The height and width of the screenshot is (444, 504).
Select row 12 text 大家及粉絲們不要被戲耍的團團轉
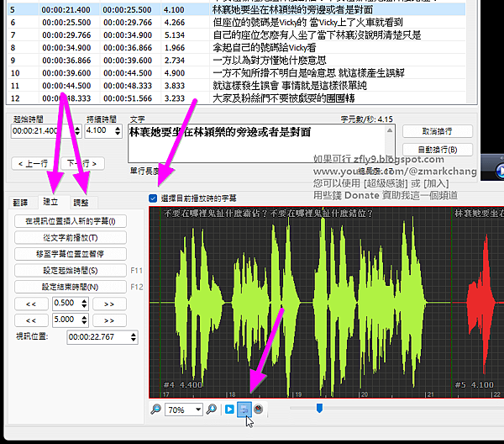(x=284, y=98)
